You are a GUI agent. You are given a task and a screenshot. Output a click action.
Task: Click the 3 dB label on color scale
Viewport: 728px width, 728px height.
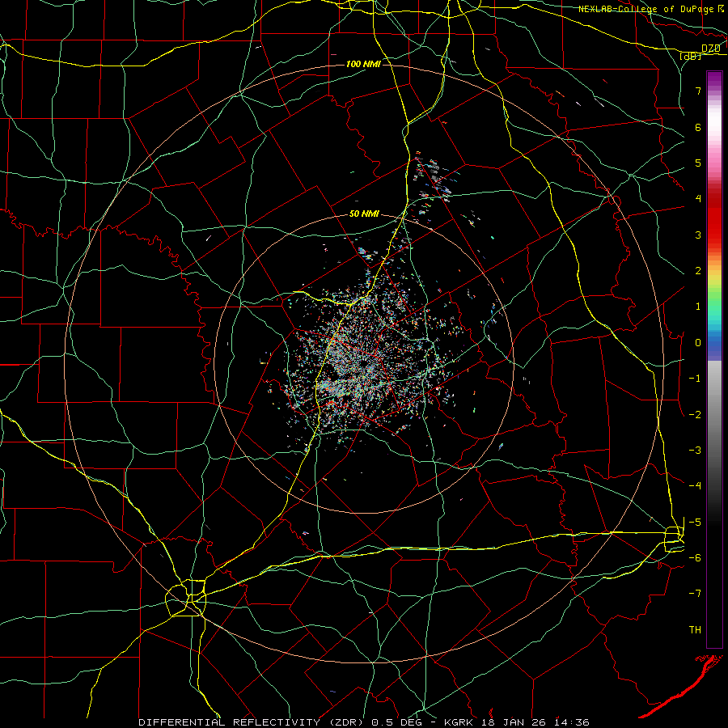pyautogui.click(x=698, y=235)
